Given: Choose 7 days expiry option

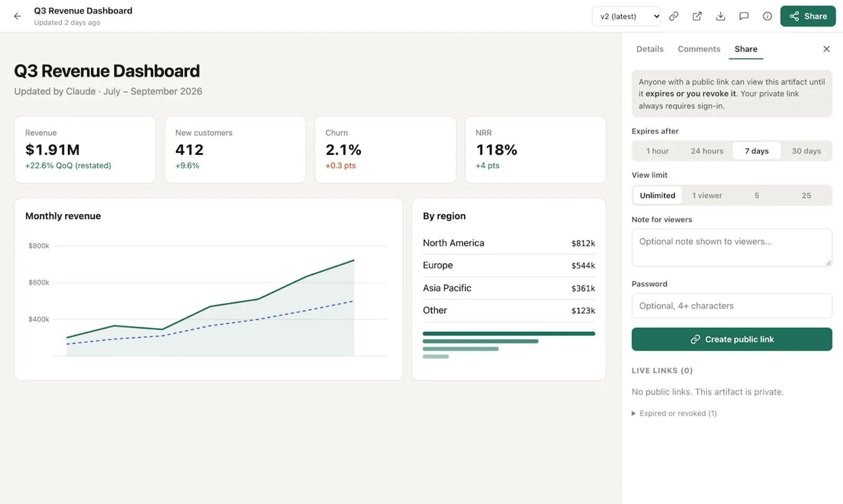Looking at the screenshot, I should coord(757,151).
